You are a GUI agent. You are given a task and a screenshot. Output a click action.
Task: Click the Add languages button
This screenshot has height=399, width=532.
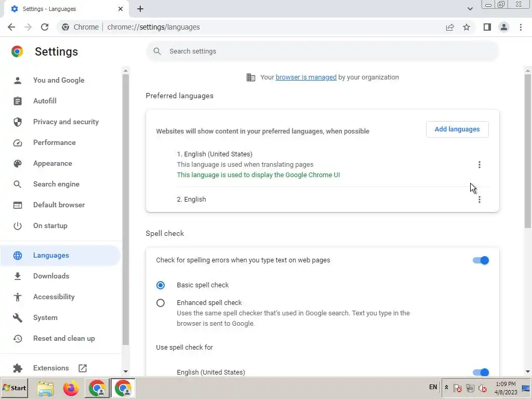point(457,129)
